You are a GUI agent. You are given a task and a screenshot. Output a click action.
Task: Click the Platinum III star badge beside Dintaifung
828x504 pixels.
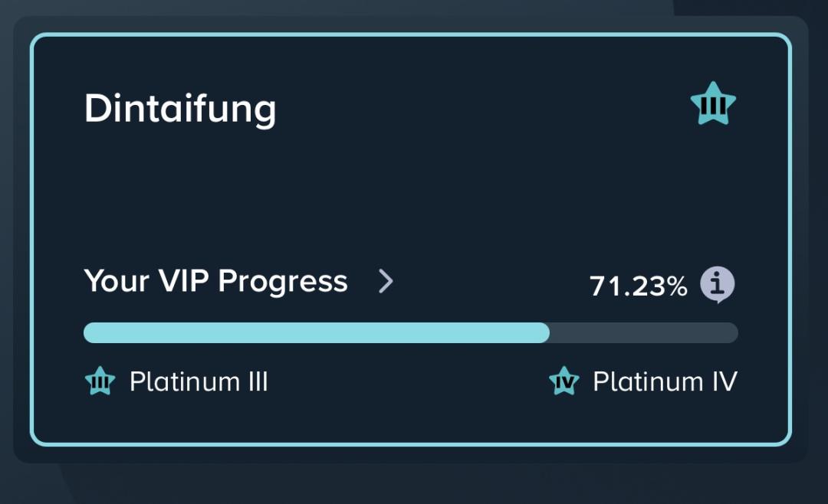coord(713,104)
